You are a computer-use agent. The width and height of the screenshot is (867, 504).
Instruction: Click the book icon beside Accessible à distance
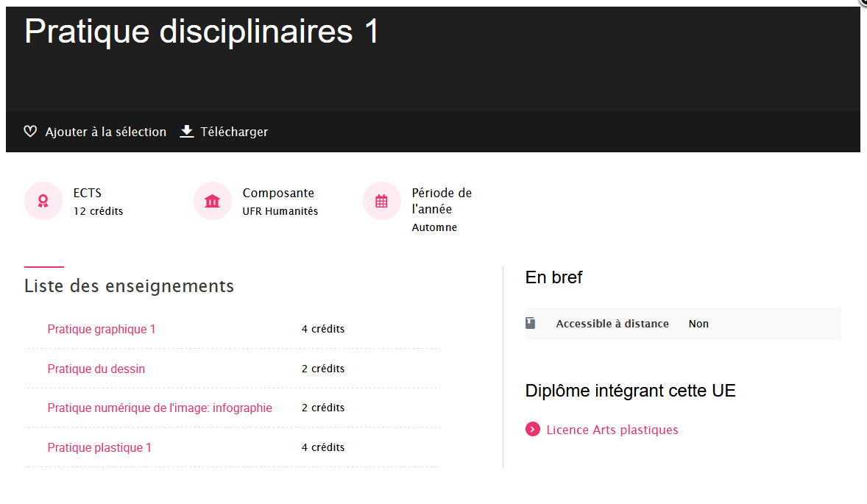[x=530, y=323]
